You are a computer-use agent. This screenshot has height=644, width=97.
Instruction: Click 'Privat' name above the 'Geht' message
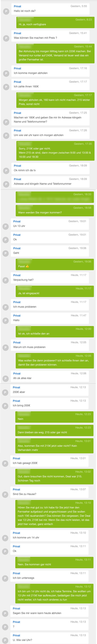tap(17, 248)
